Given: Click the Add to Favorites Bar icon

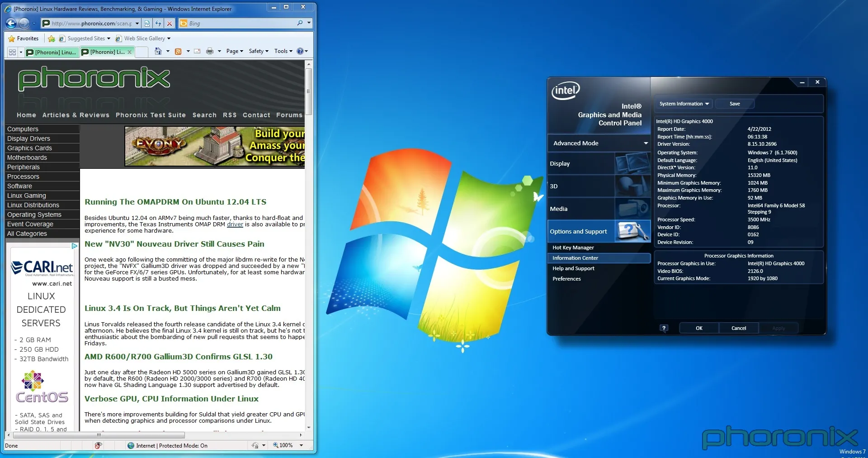Looking at the screenshot, I should coord(52,38).
